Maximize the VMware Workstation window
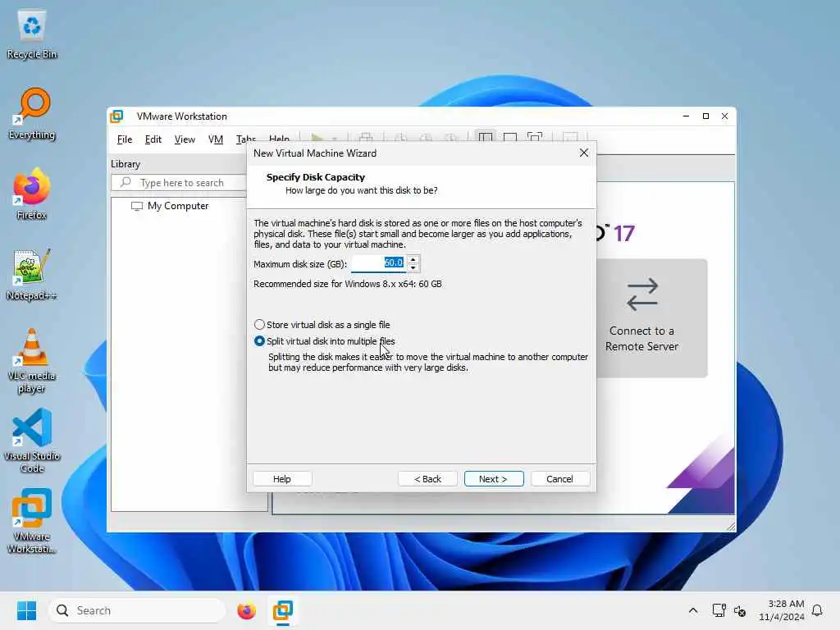Image resolution: width=840 pixels, height=630 pixels. (x=705, y=116)
